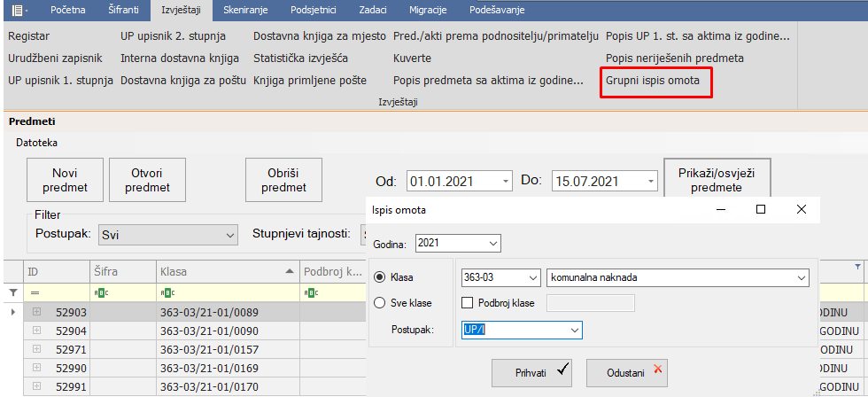
Task: Click ABC filter icon under Klasa column
Action: (x=167, y=292)
